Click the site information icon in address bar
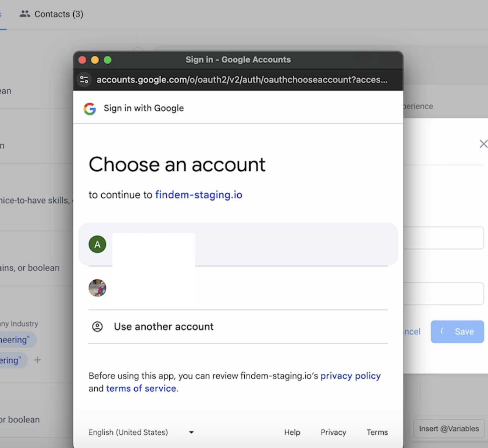Screen dimensions: 488x448 coord(84,80)
